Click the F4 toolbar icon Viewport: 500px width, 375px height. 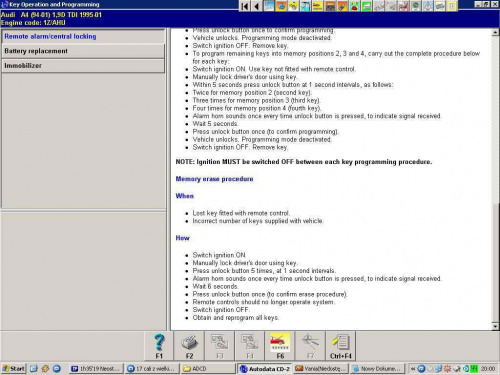click(x=250, y=346)
